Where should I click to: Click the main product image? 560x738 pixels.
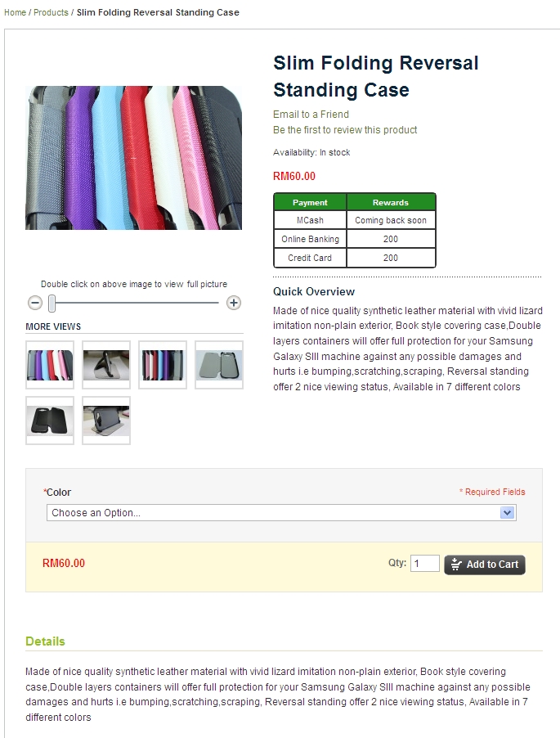click(x=134, y=158)
